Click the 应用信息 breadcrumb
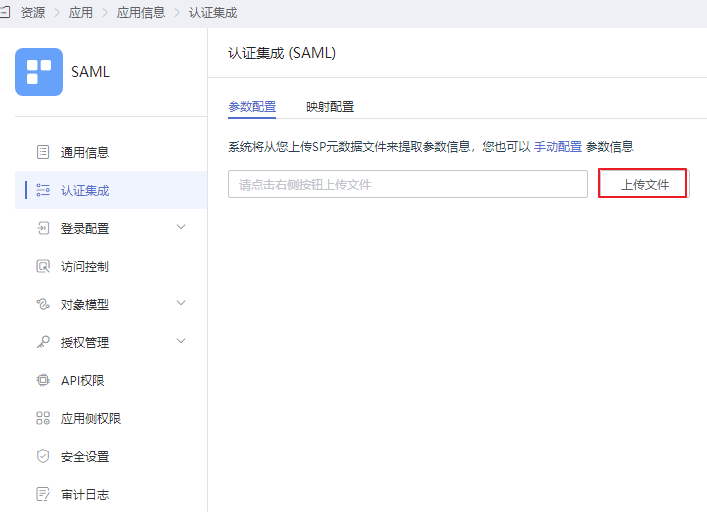707x512 pixels. (140, 12)
